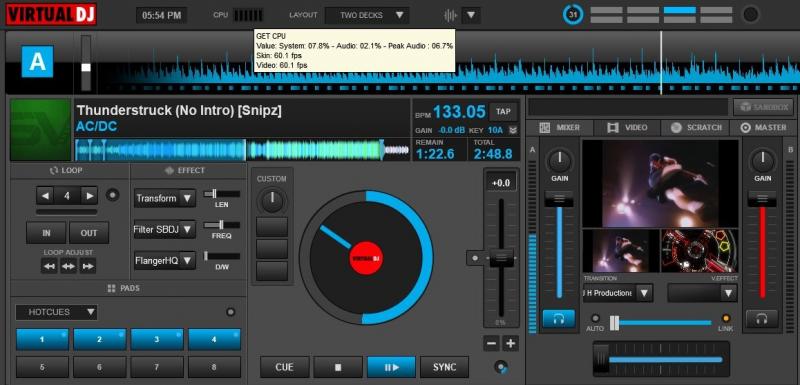Open the LAYOUT Two Decks dropdown
The width and height of the screenshot is (800, 385).
coord(367,15)
